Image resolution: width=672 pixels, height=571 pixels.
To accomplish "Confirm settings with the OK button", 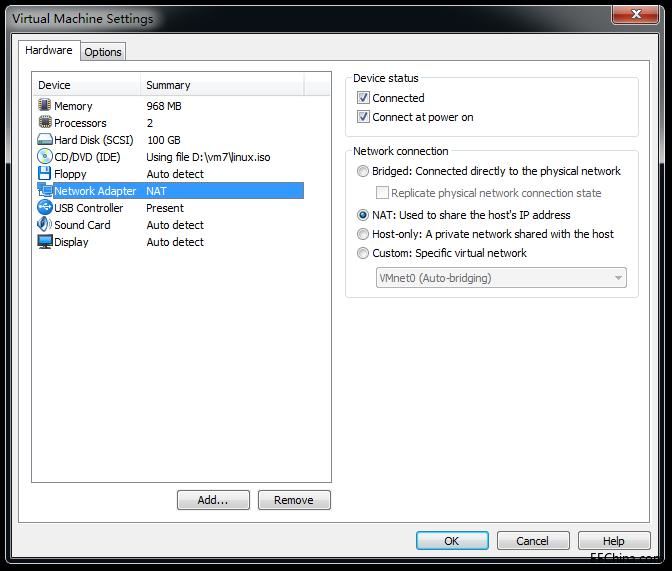I will [452, 541].
